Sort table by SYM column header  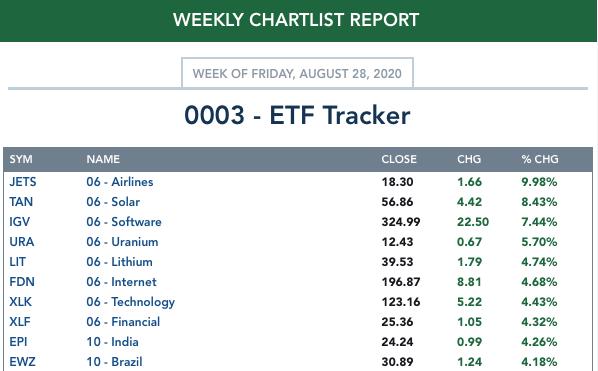point(21,159)
